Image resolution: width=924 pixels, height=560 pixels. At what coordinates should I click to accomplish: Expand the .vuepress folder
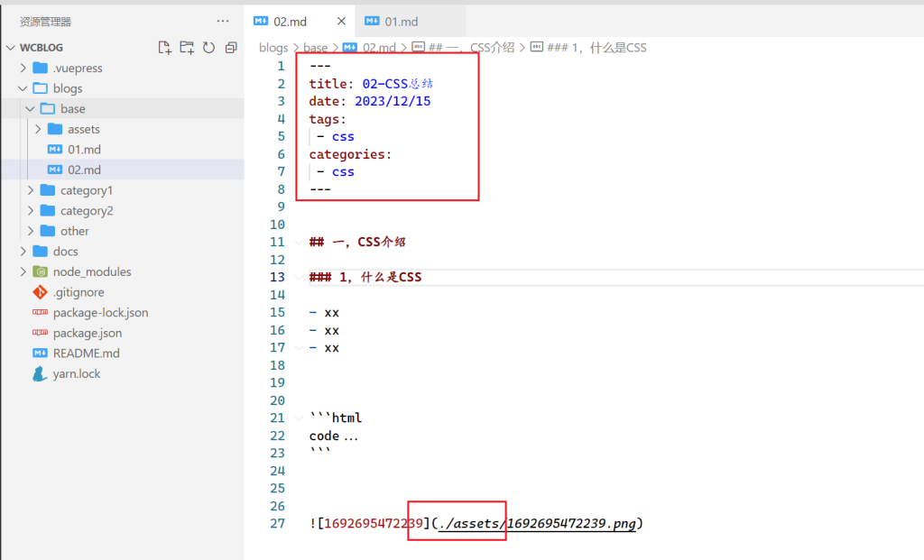point(23,68)
